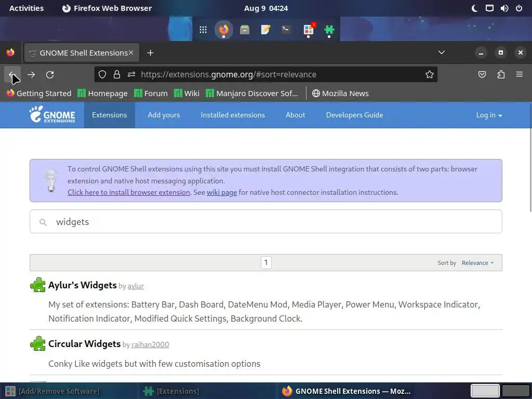Viewport: 532px width, 399px height.
Task: Open the Save to Pocket icon
Action: tap(482, 74)
